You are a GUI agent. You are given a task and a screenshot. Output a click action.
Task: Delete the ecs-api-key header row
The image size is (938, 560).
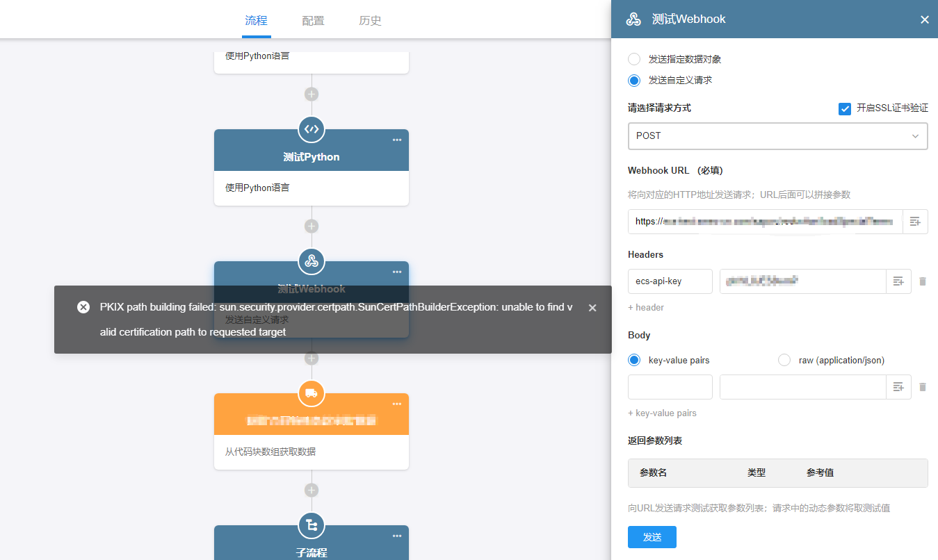[923, 281]
